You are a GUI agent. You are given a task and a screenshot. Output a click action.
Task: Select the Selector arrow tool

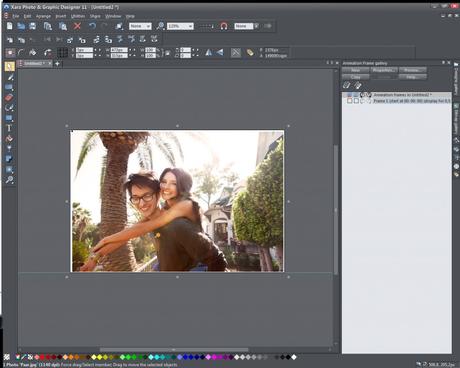(x=9, y=66)
